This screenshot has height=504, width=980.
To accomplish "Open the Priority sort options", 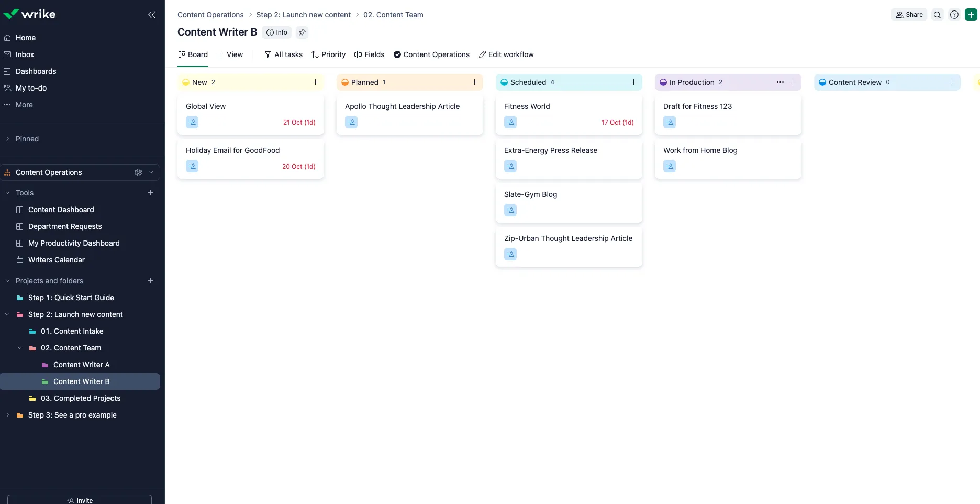I will click(328, 54).
